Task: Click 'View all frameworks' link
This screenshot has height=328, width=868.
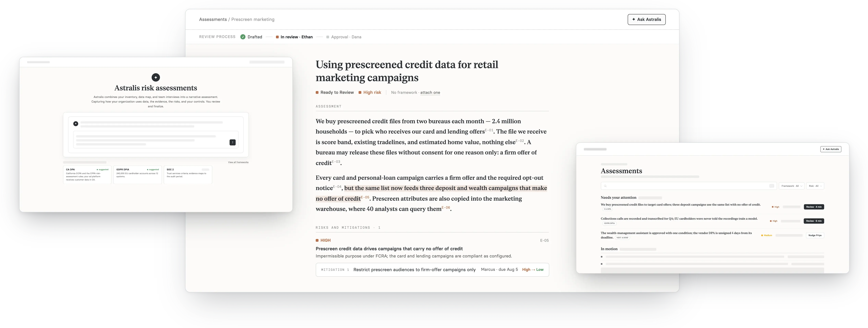Action: [238, 162]
